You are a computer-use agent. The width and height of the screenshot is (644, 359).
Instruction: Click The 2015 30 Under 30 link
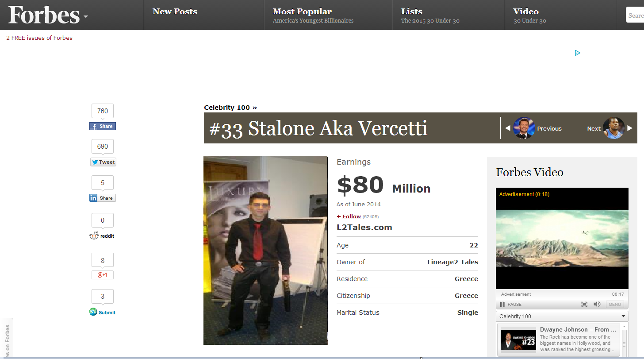tap(430, 21)
